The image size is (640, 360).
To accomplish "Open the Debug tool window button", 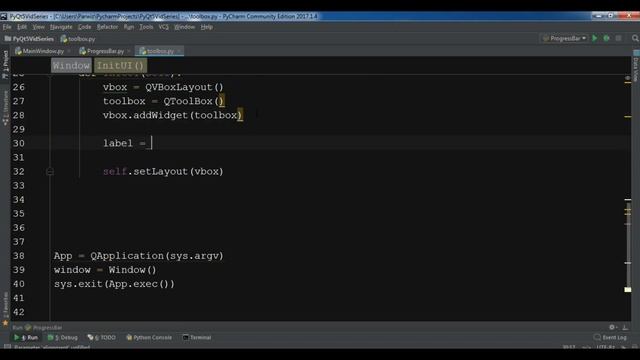I will pos(62,338).
